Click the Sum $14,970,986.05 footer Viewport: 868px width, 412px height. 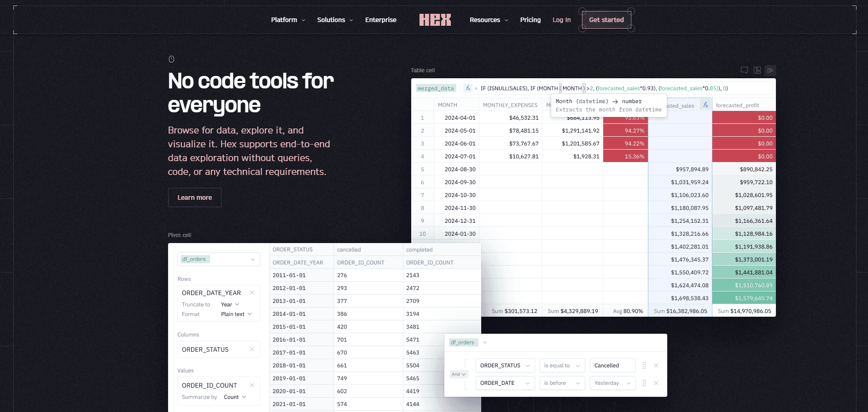click(x=744, y=311)
